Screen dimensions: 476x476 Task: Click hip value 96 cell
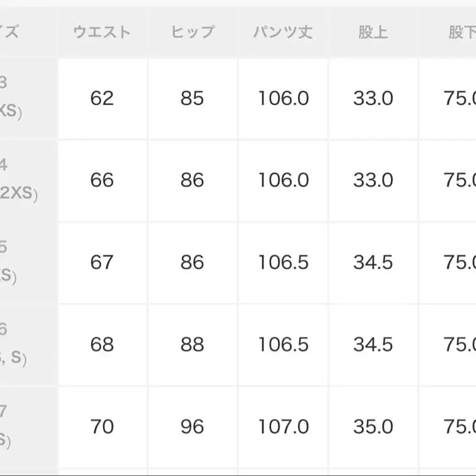pos(192,427)
